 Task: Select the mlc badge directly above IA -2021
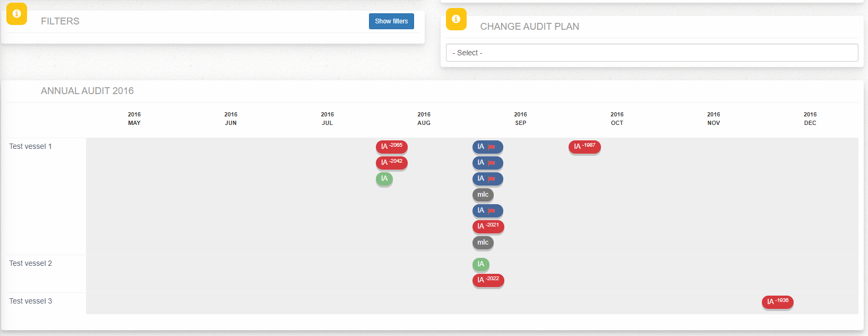483,195
